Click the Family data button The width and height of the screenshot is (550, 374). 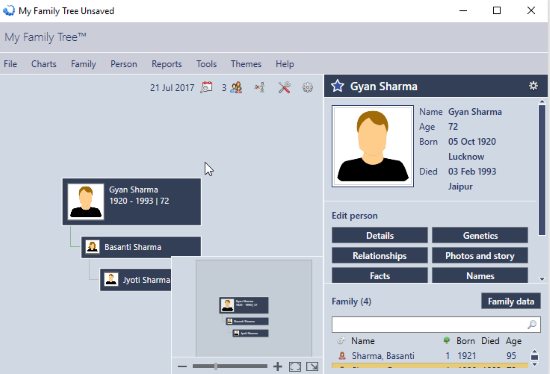pyautogui.click(x=511, y=301)
